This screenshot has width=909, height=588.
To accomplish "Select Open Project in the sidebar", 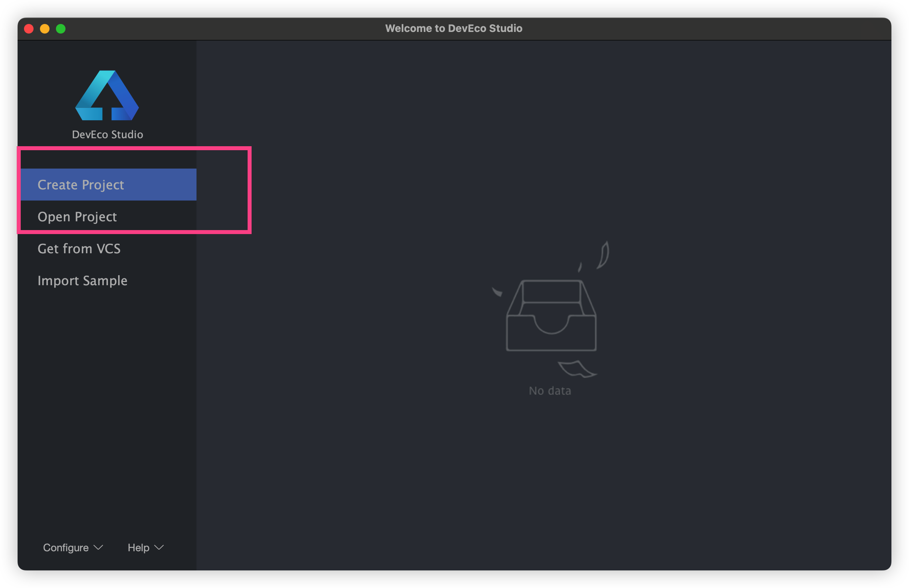I will point(77,217).
